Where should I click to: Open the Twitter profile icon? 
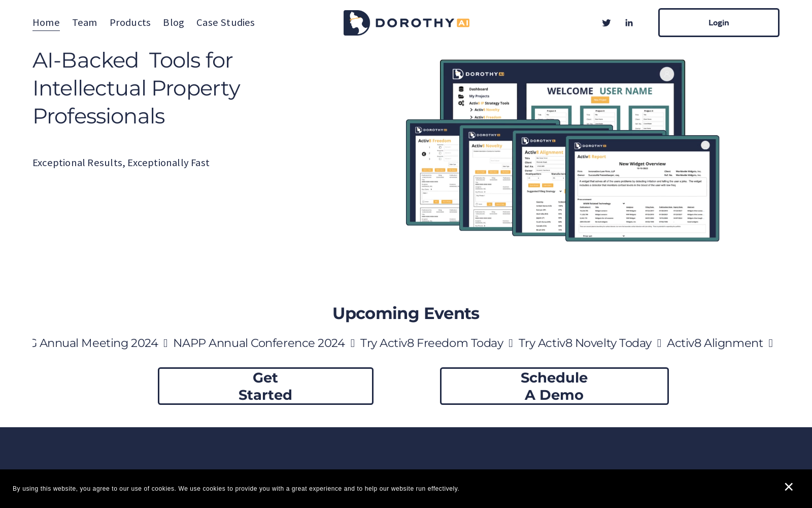[x=606, y=23]
